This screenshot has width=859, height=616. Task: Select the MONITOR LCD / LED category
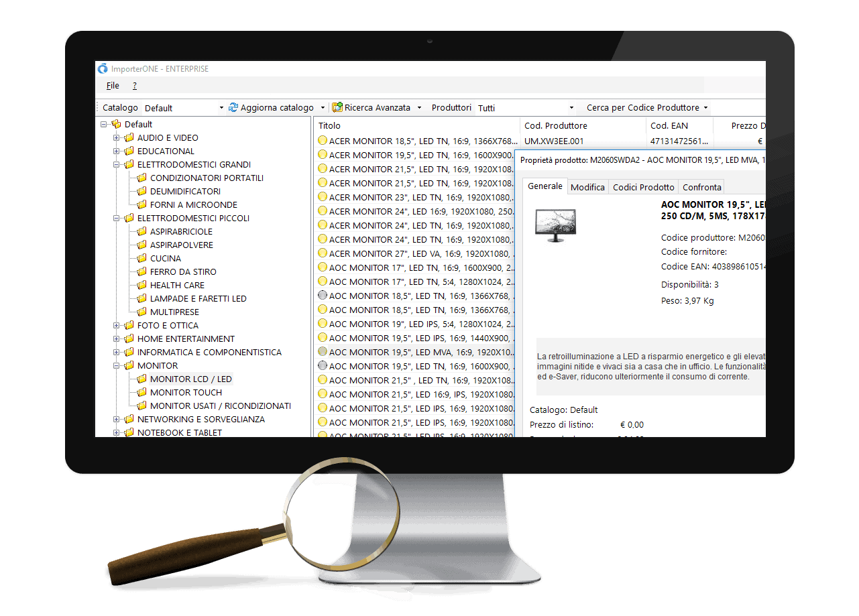[x=191, y=379]
